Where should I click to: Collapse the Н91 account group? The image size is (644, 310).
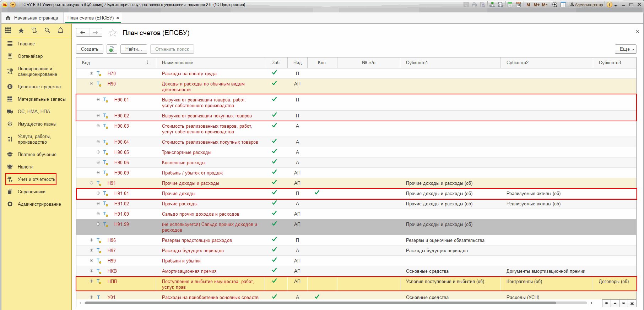91,183
